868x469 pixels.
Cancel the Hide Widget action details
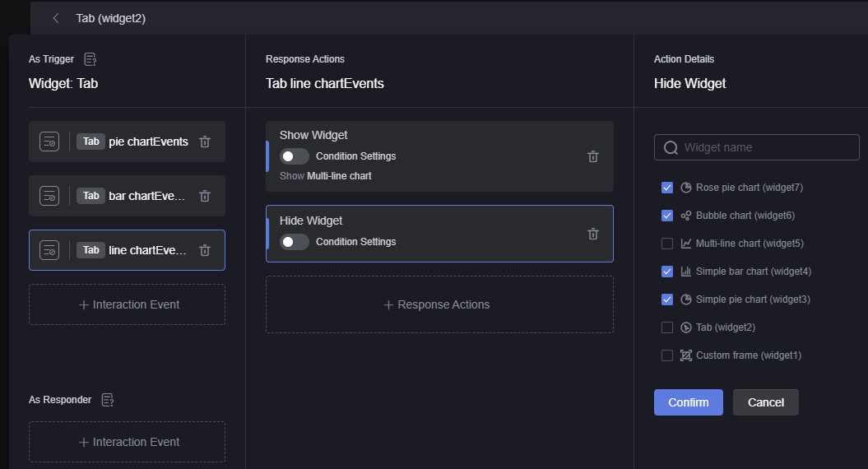[766, 402]
